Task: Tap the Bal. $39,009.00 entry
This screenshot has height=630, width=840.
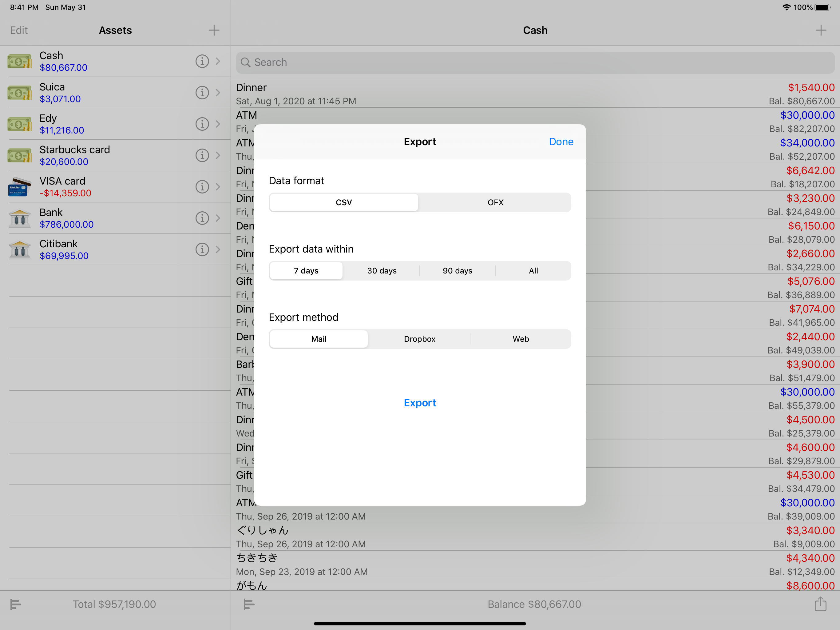Action: click(x=801, y=516)
